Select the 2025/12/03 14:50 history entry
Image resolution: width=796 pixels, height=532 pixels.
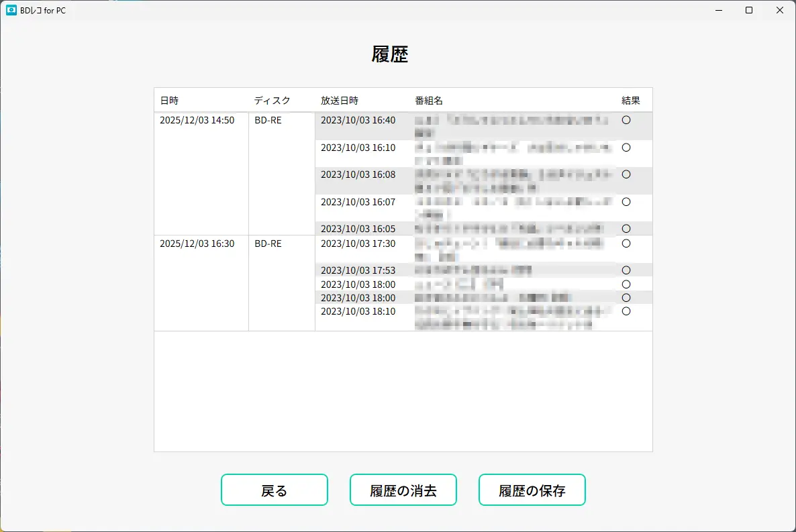pyautogui.click(x=197, y=121)
